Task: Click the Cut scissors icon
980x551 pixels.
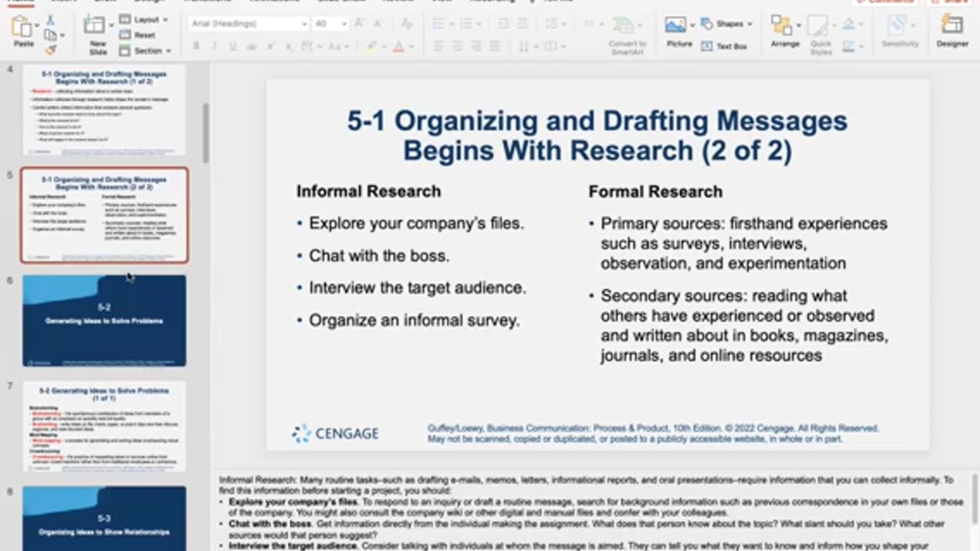Action: coord(51,20)
